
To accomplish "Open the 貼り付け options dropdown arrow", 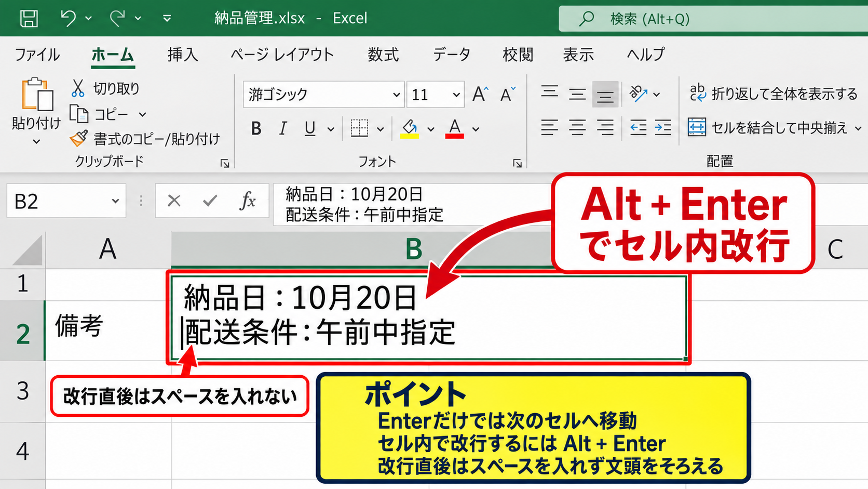I will click(x=36, y=141).
